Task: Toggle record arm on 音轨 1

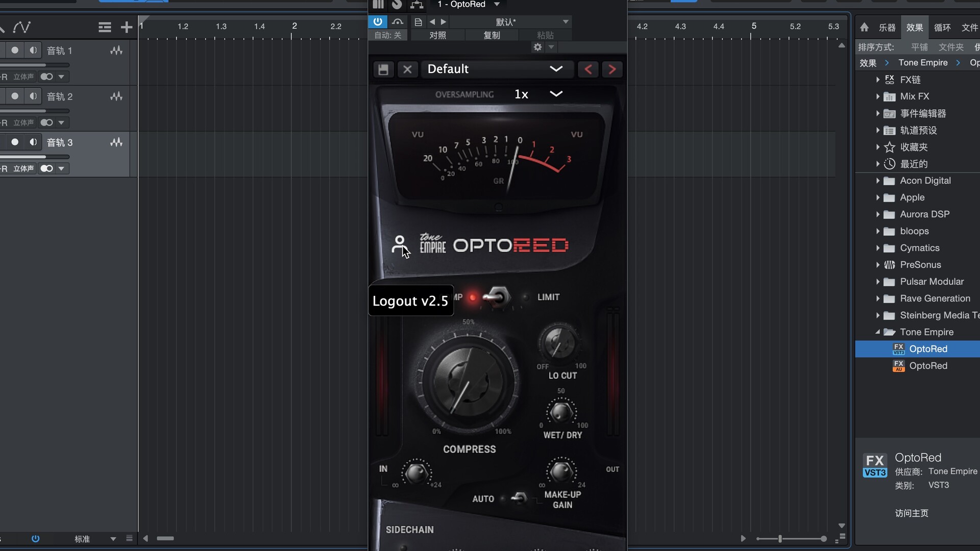Action: click(x=15, y=50)
